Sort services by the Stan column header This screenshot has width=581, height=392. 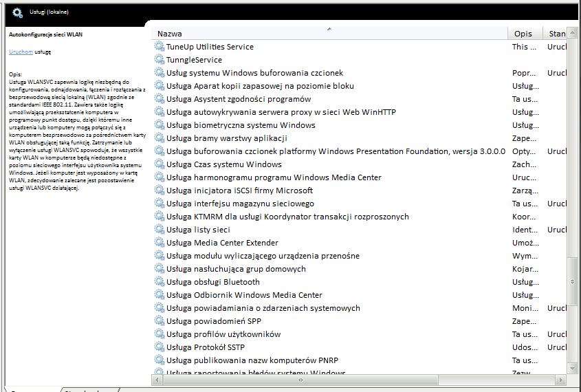pyautogui.click(x=555, y=33)
